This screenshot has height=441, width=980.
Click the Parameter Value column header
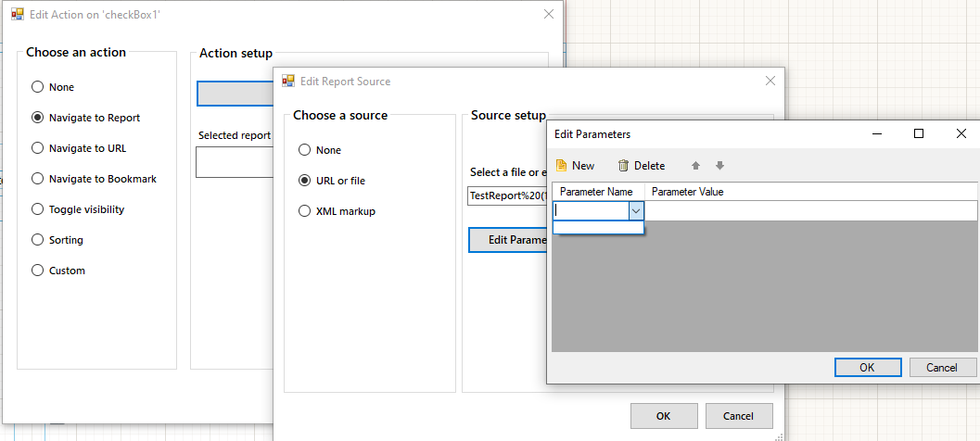(x=687, y=192)
